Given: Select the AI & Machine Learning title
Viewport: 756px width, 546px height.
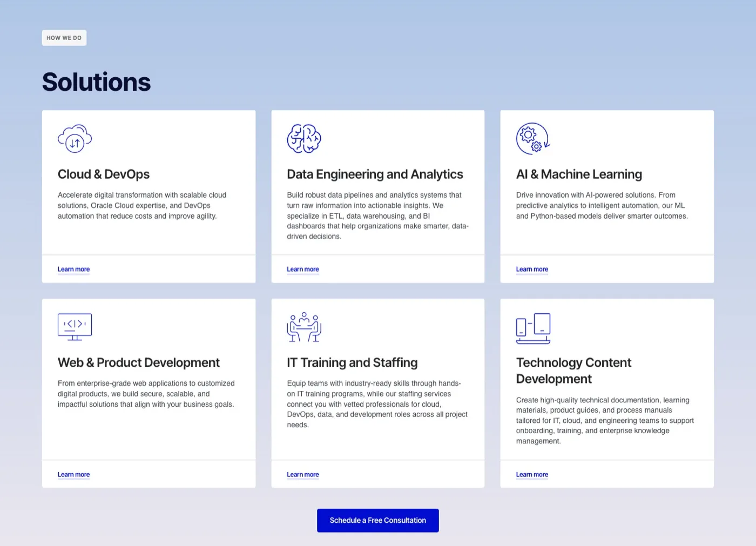Looking at the screenshot, I should 579,174.
